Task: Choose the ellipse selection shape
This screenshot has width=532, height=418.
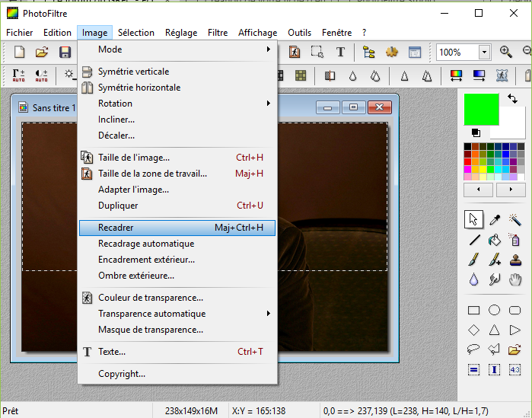Action: (494, 310)
